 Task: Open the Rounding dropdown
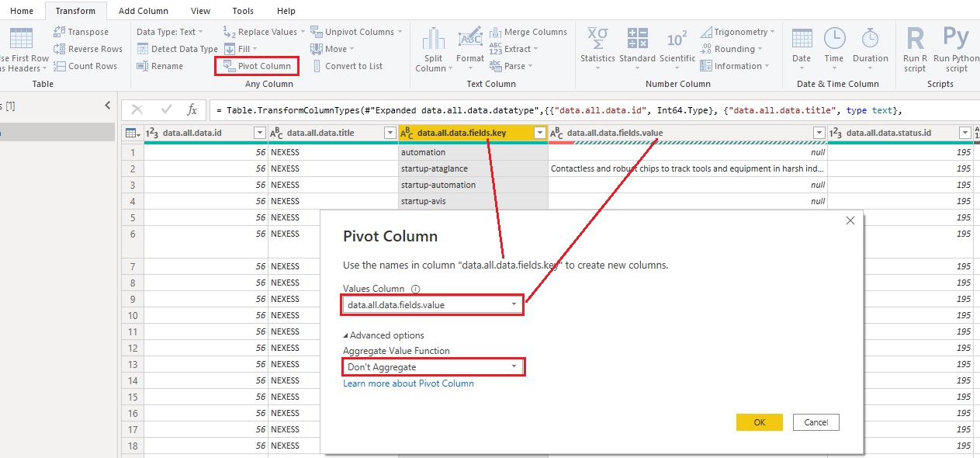[731, 49]
